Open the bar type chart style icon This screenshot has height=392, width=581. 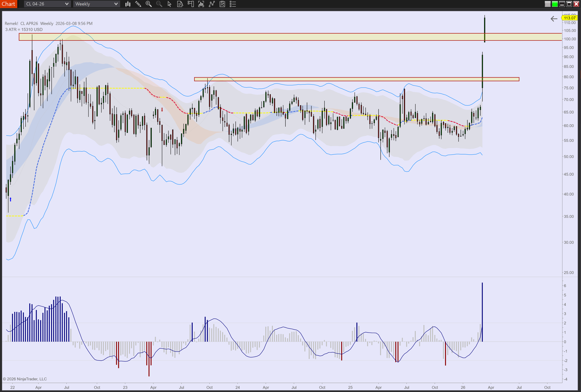(128, 4)
